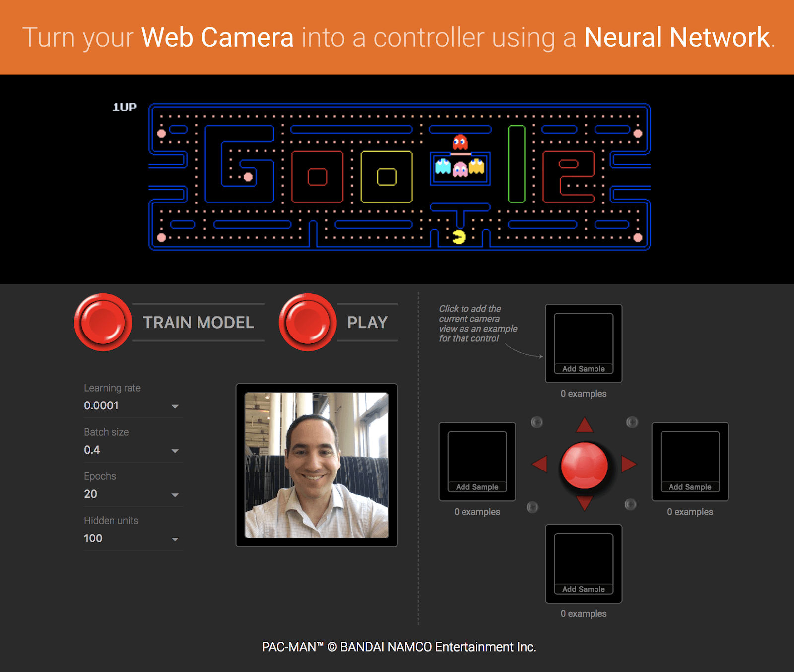Viewport: 794px width, 672px height.
Task: Click the 0 examples text under up control
Action: (584, 394)
